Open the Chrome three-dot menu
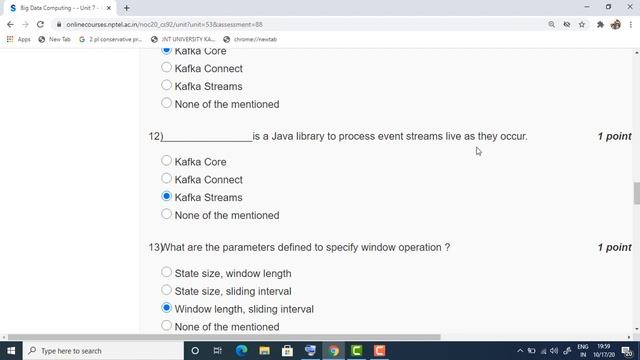The height and width of the screenshot is (360, 640). pos(631,24)
